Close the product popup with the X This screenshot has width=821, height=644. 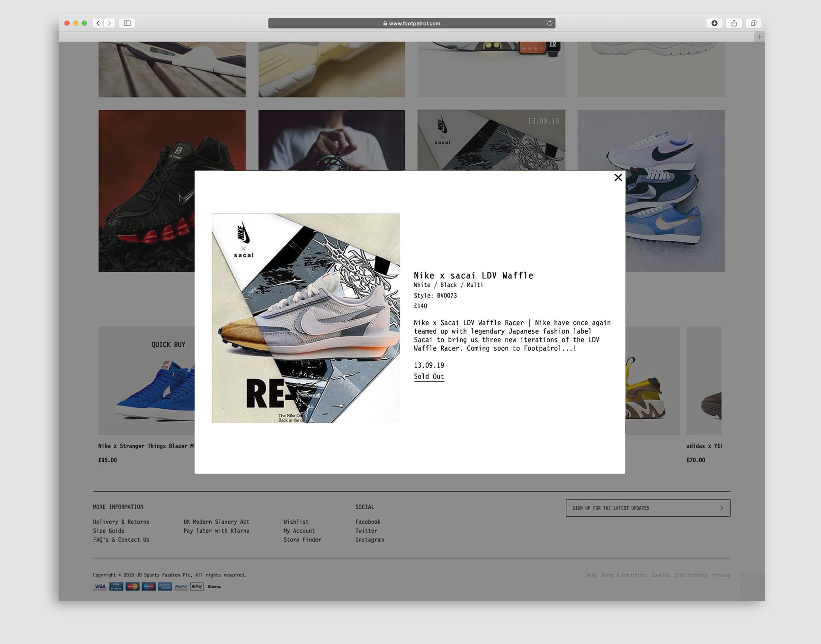click(x=618, y=177)
